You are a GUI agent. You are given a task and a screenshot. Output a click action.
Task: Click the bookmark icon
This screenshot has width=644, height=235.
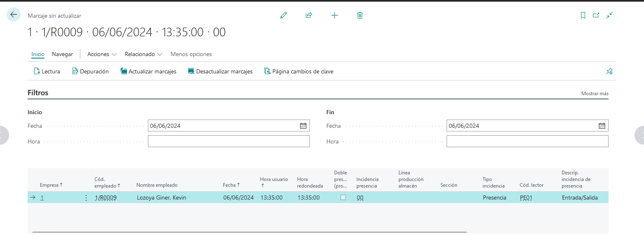tap(583, 15)
